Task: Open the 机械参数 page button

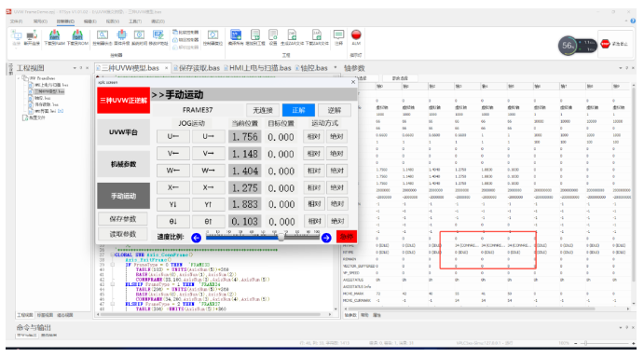Action: (x=123, y=164)
